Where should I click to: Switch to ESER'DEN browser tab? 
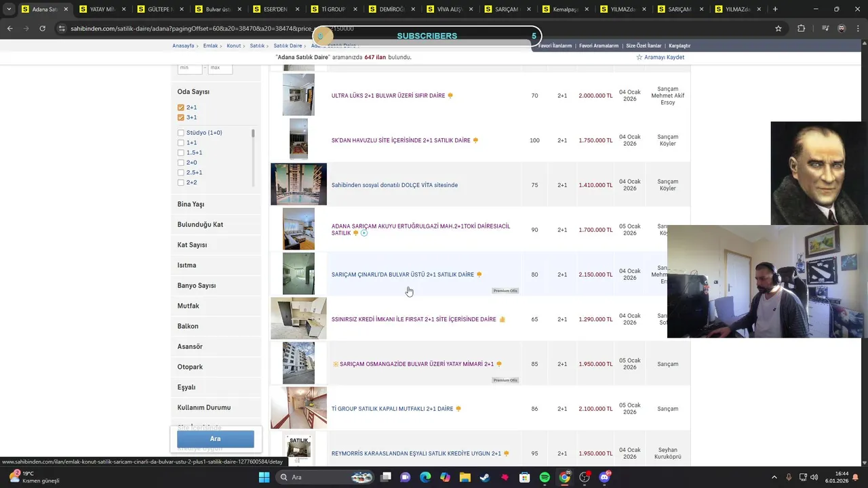click(x=276, y=9)
